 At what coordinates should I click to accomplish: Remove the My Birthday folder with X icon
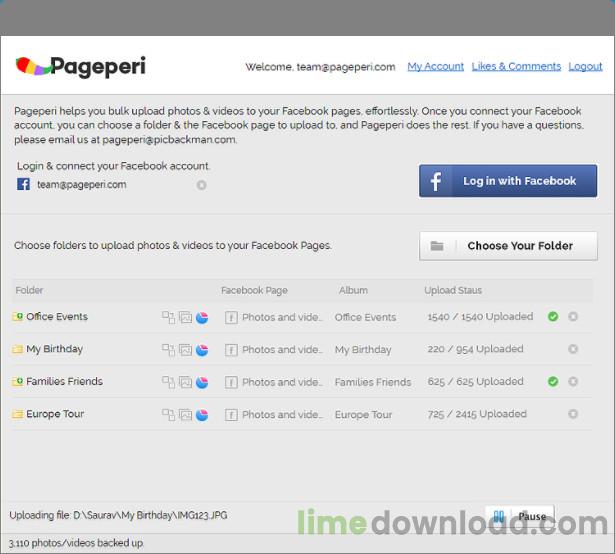click(573, 349)
